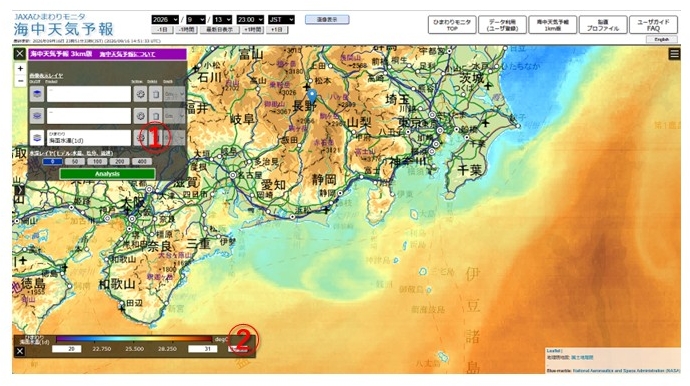Screen dimensions: 690x386
Task: Click the +1時間 button
Action: [253, 30]
